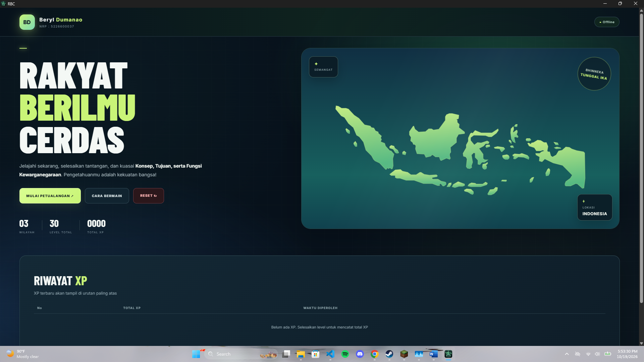Click the red Reset button
Image resolution: width=644 pixels, height=362 pixels.
[x=149, y=196]
